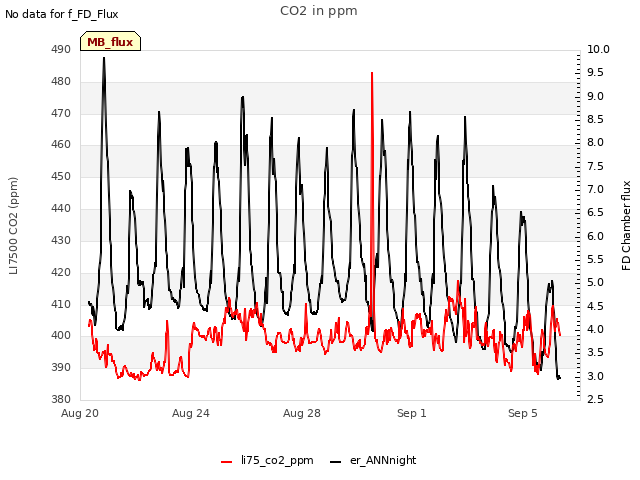Image resolution: width=640 pixels, height=480 pixels.
Task: Click the 450 left axis value
Action: (61, 177)
